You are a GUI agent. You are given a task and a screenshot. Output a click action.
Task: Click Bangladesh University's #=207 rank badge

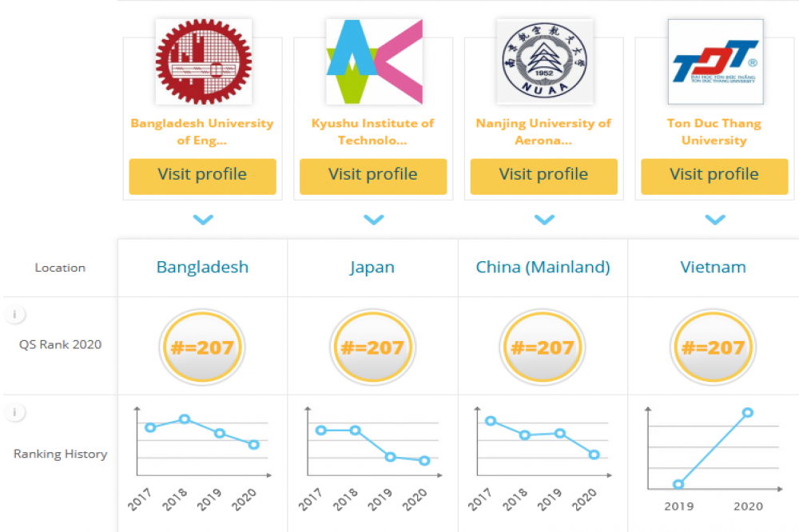click(202, 347)
